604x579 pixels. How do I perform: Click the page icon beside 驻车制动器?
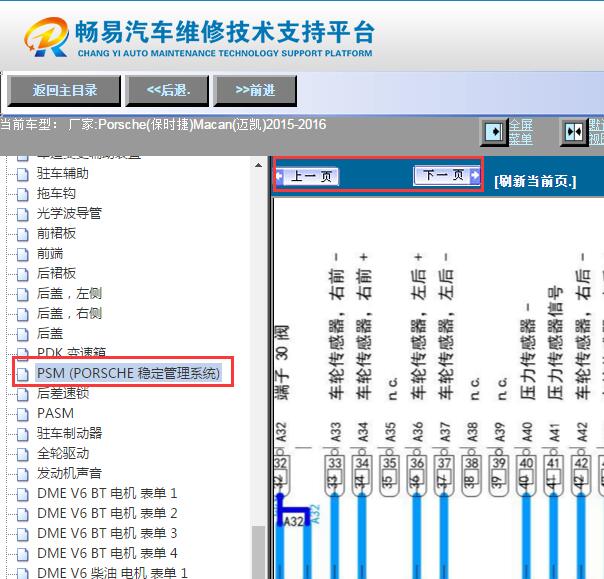(23, 434)
